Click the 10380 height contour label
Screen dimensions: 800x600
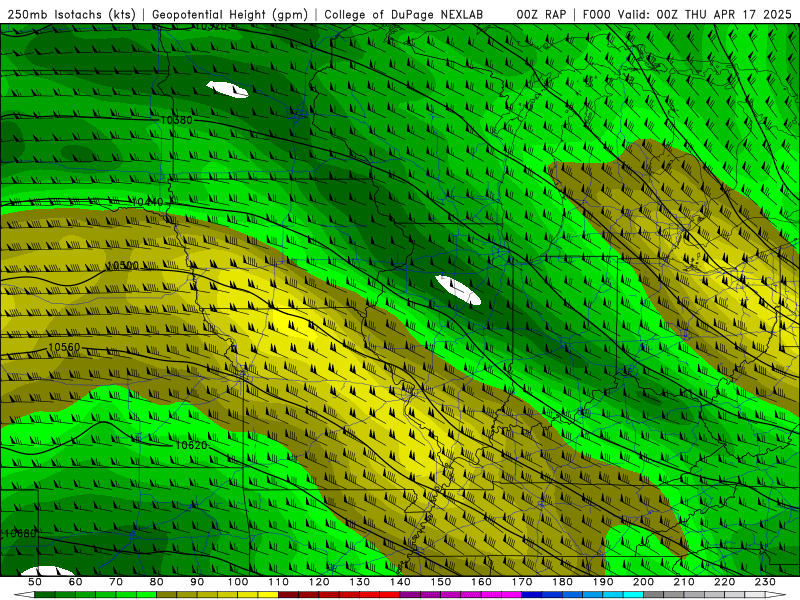coord(177,120)
